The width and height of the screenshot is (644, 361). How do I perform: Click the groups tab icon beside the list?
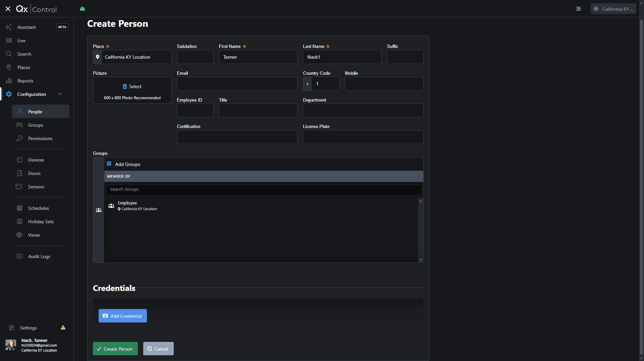99,210
